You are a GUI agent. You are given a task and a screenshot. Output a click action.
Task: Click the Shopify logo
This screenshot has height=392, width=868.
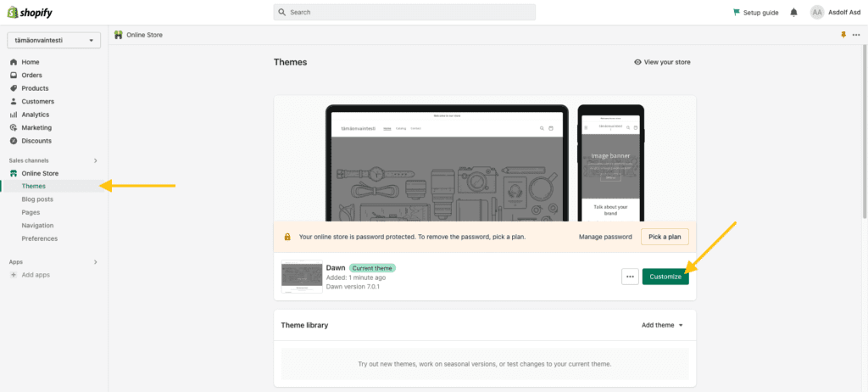30,12
